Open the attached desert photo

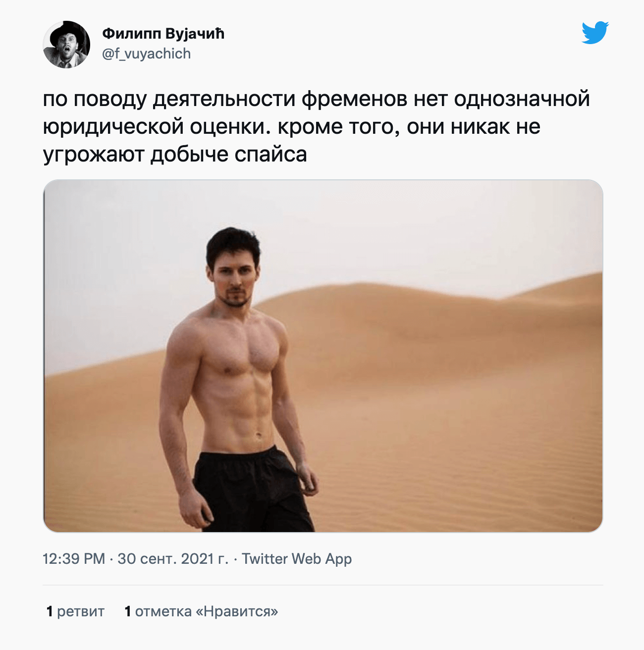pyautogui.click(x=323, y=356)
